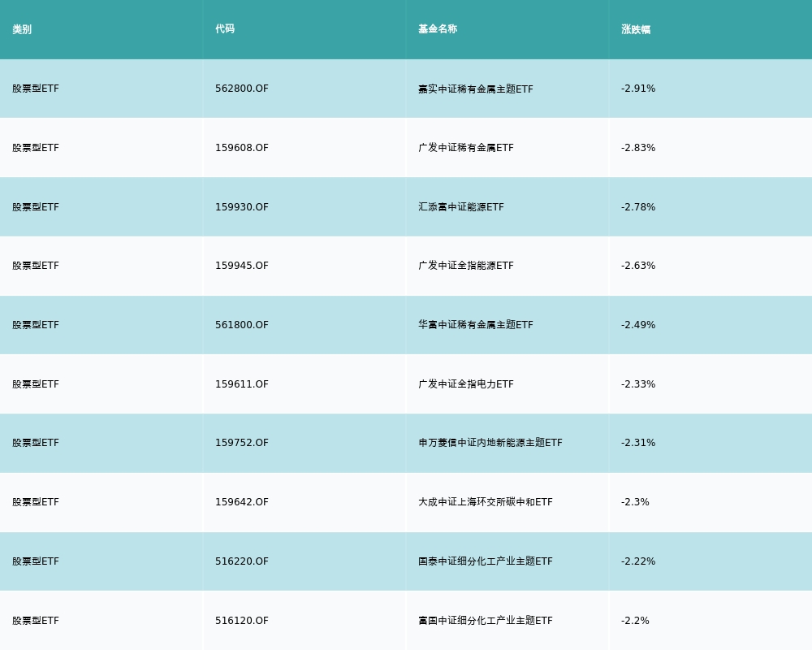Click fund name 华富中证稀有金属主题ETF
This screenshot has height=650, width=812.
click(475, 325)
